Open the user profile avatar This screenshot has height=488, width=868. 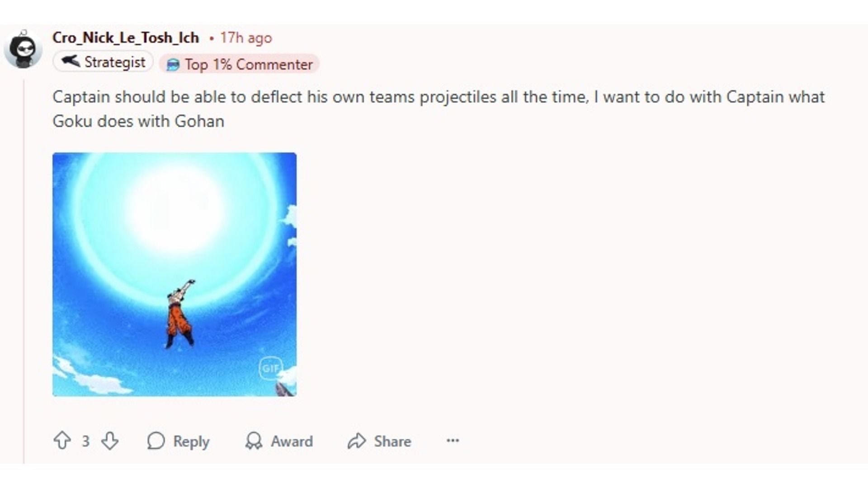click(x=23, y=48)
